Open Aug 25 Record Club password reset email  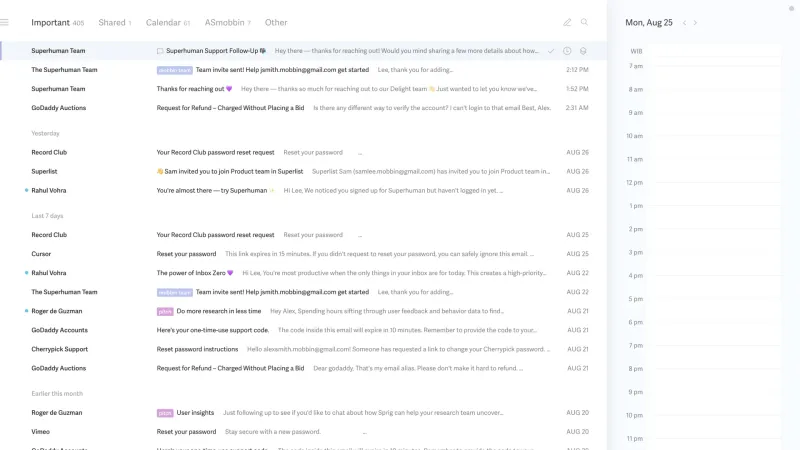click(x=304, y=235)
